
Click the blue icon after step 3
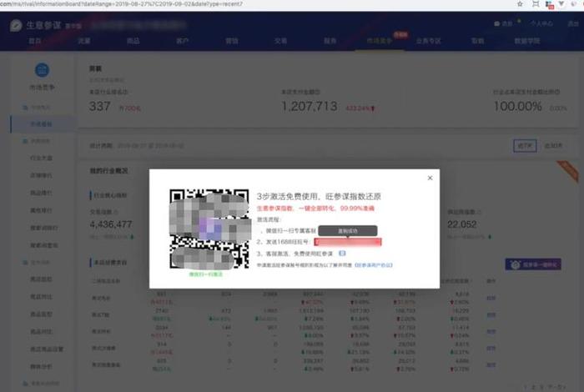pos(342,253)
